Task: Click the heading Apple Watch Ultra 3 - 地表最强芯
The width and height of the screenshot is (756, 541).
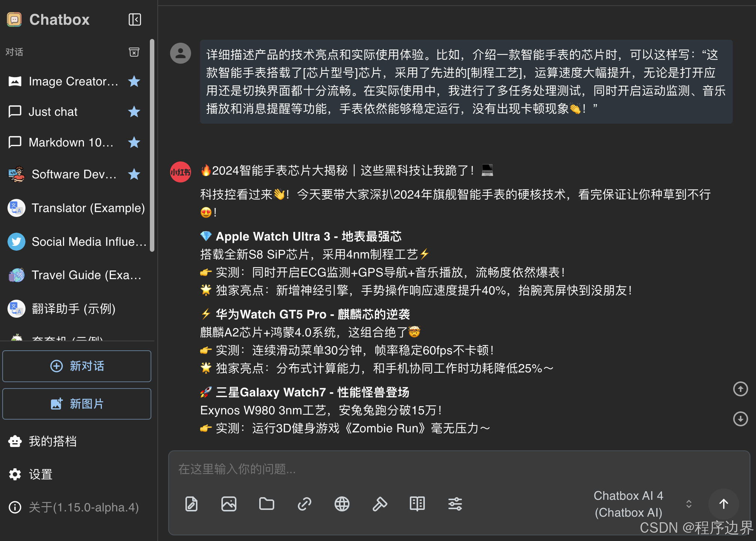Action: (309, 236)
